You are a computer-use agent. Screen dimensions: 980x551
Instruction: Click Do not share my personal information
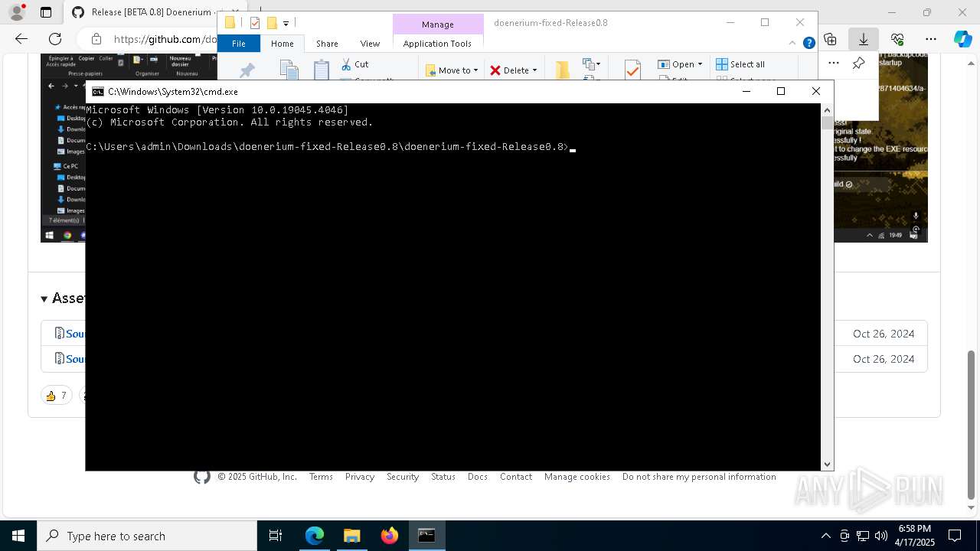699,477
